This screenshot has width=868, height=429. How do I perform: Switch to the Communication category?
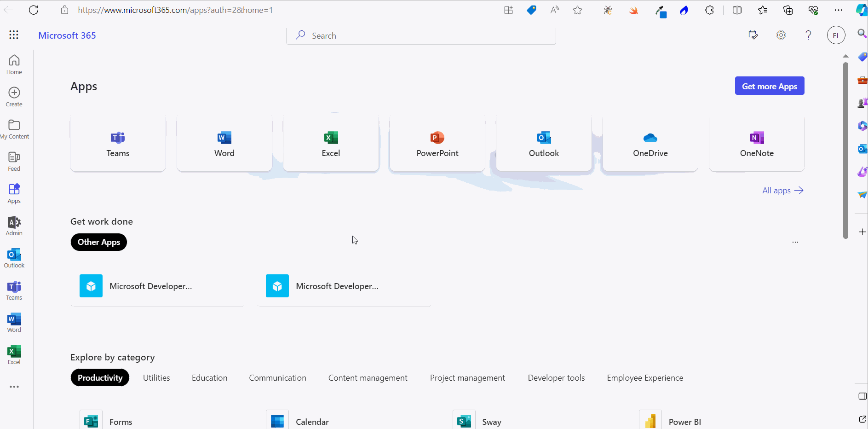coord(277,378)
